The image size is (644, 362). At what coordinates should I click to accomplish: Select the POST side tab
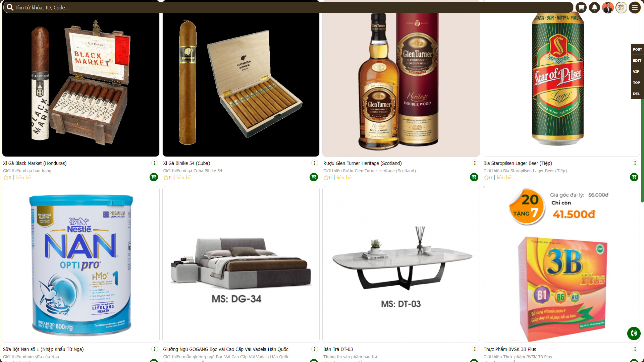tap(637, 49)
